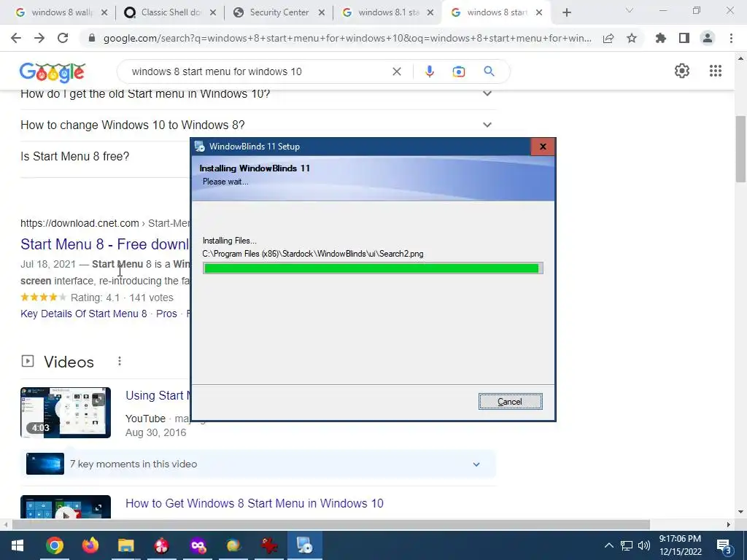
Task: Open network status in system tray
Action: pyautogui.click(x=626, y=545)
